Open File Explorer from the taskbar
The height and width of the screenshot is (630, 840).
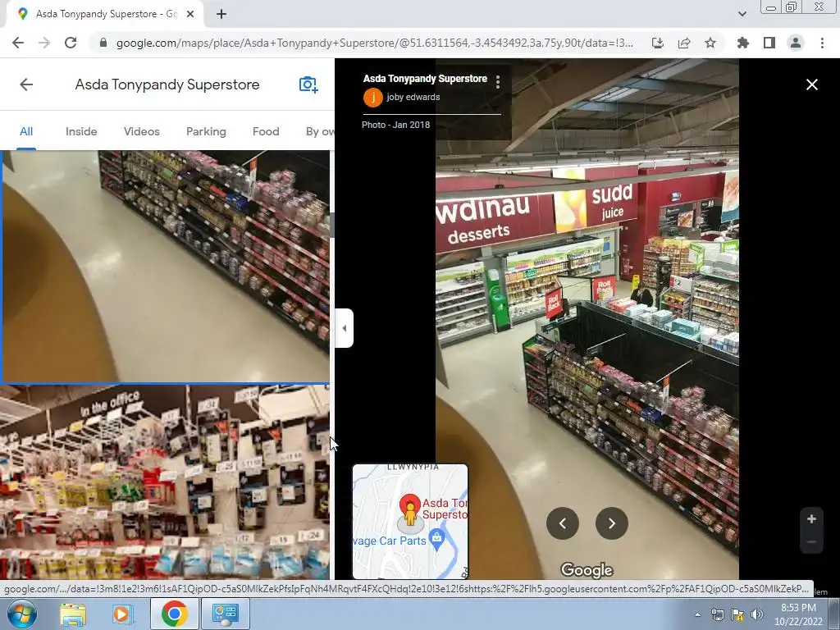coord(73,614)
